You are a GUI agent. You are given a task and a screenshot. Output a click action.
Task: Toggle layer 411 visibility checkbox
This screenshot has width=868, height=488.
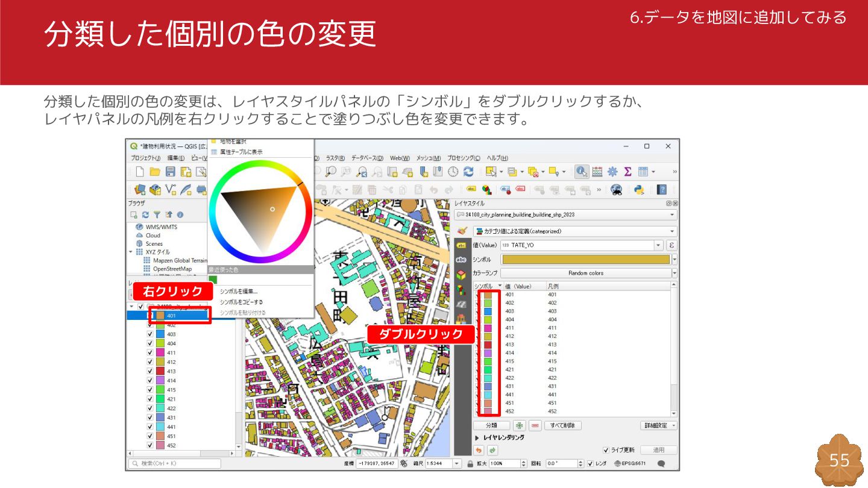[150, 352]
